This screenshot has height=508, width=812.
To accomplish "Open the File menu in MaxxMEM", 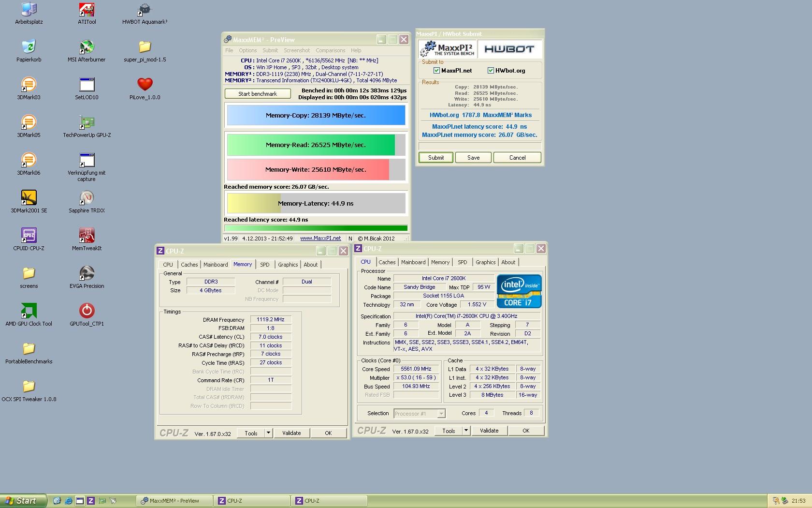I will pyautogui.click(x=229, y=50).
